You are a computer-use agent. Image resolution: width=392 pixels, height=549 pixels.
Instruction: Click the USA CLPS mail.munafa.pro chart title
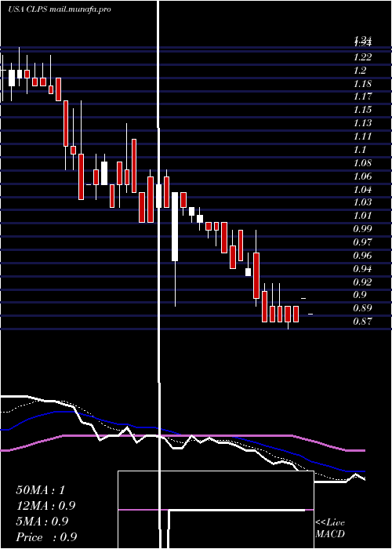coord(60,9)
